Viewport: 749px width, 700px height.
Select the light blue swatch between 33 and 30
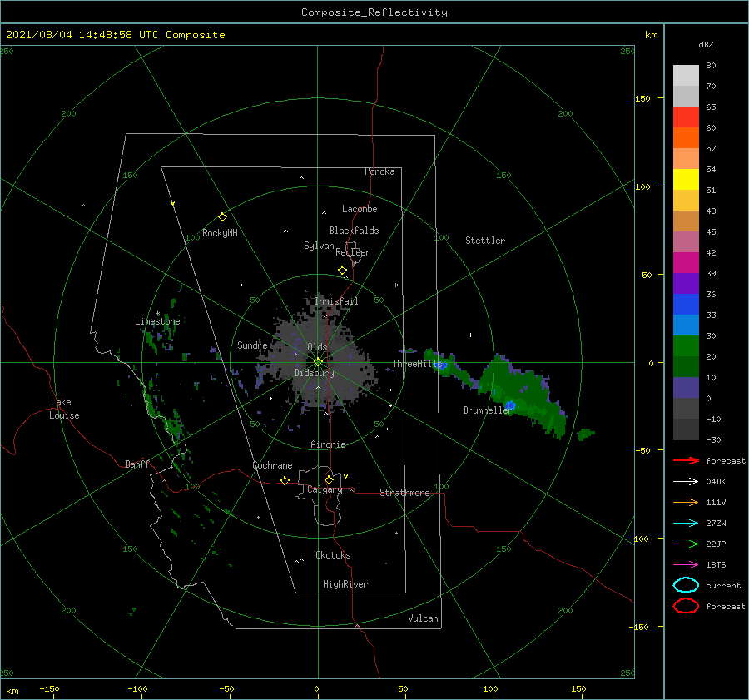point(686,325)
